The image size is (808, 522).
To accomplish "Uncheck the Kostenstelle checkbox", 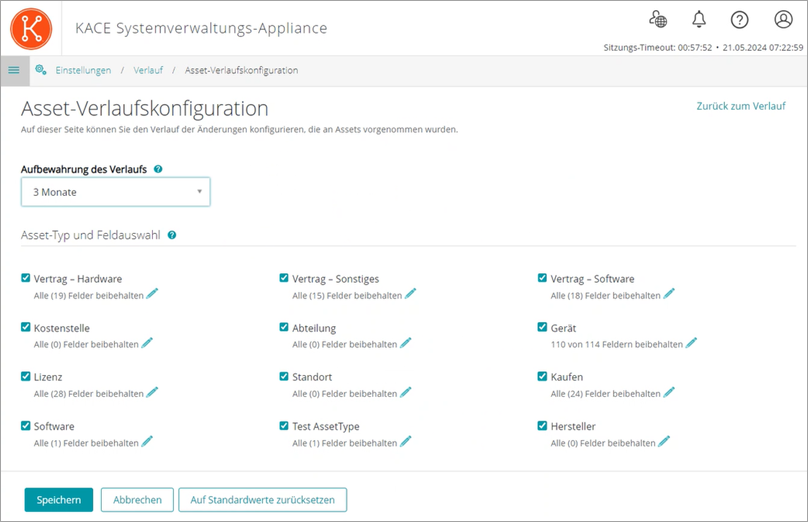I will click(x=26, y=327).
